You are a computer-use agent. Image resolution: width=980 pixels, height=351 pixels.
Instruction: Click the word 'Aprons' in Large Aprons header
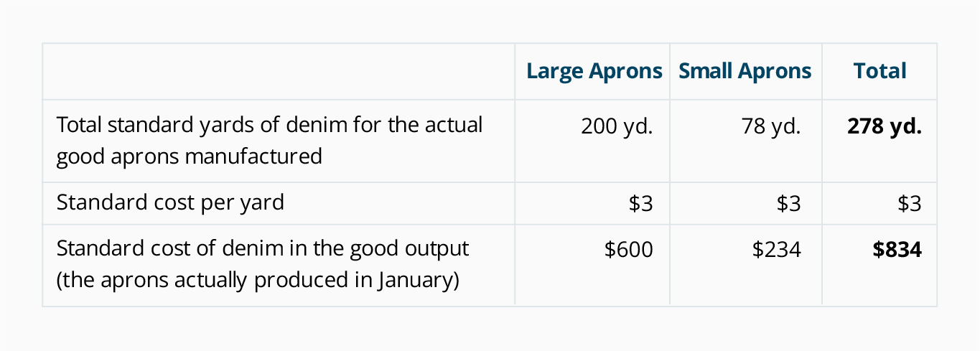[625, 72]
